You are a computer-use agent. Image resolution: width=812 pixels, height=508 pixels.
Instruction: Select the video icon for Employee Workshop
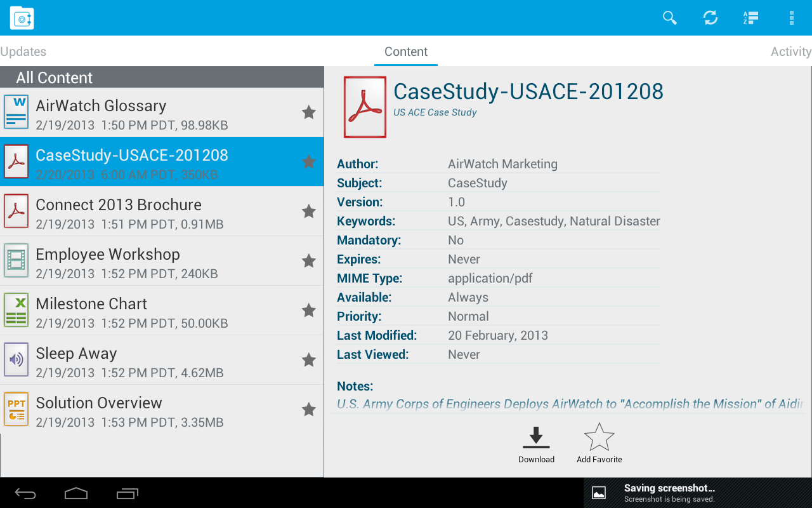[x=16, y=260]
